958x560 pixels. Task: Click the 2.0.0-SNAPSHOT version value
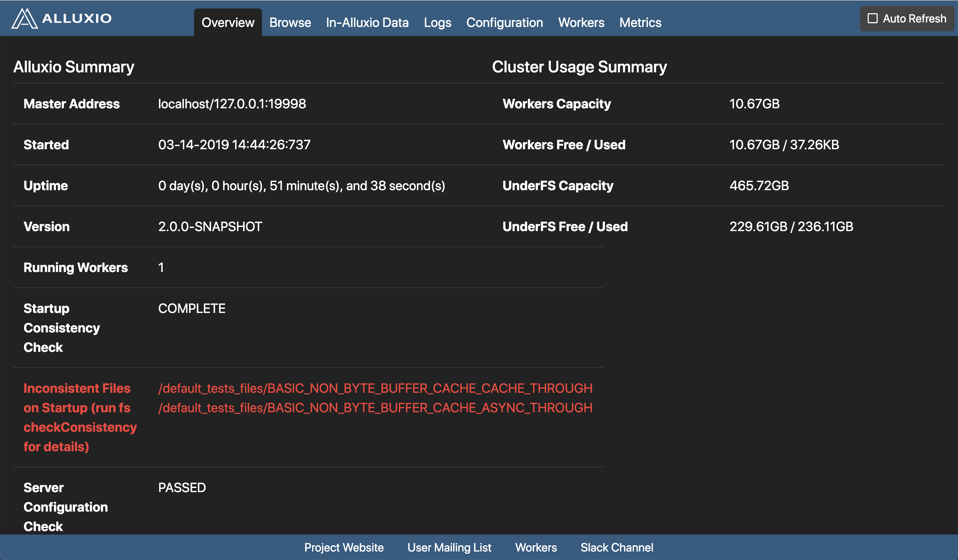pyautogui.click(x=210, y=227)
